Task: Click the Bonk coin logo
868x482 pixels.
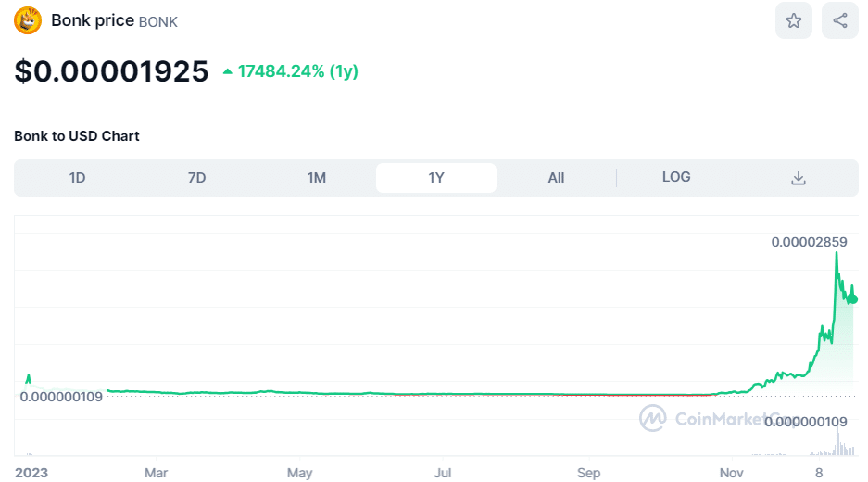Action: [28, 20]
